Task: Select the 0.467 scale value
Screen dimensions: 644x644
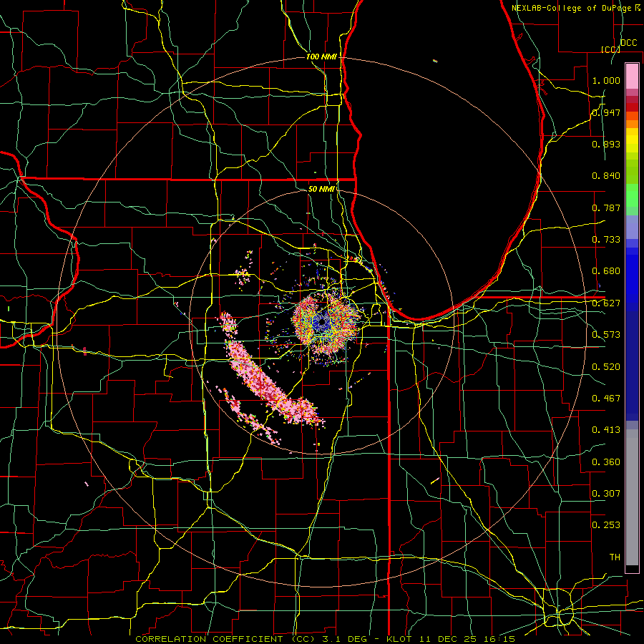Action: [x=606, y=399]
